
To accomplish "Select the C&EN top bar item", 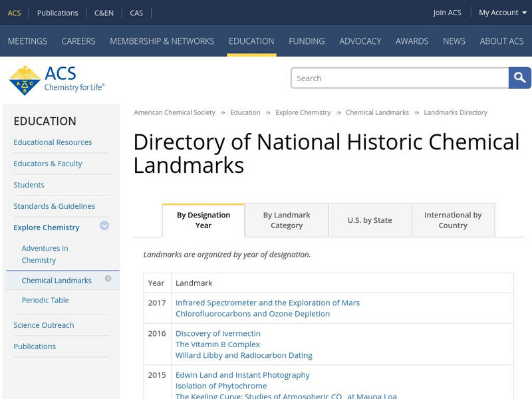I will [104, 12].
